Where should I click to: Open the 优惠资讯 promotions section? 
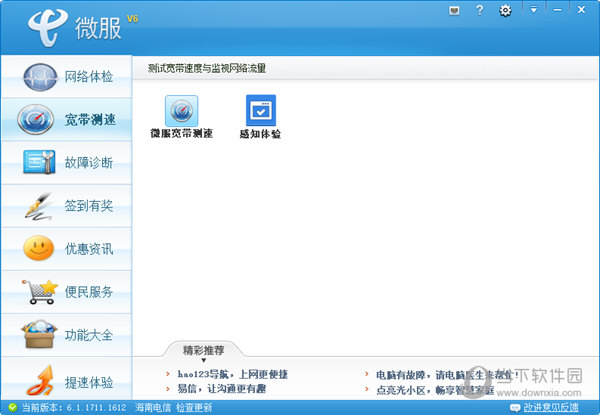[x=67, y=249]
